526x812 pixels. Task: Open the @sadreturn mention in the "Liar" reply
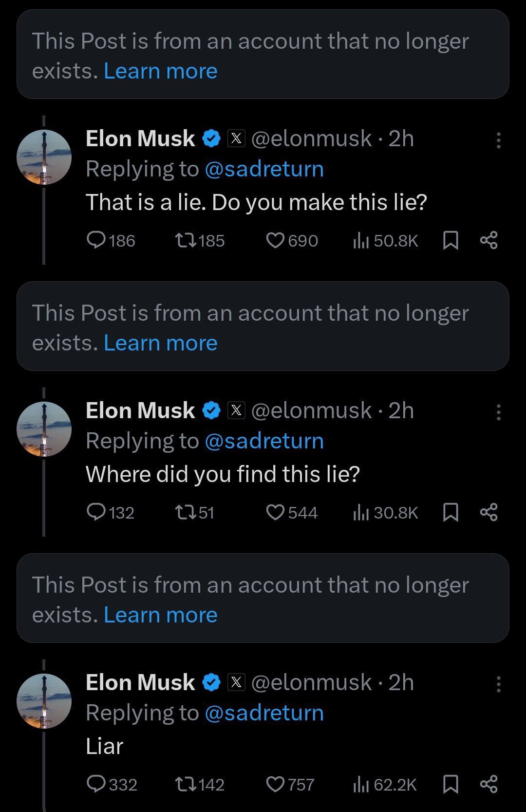click(x=264, y=713)
